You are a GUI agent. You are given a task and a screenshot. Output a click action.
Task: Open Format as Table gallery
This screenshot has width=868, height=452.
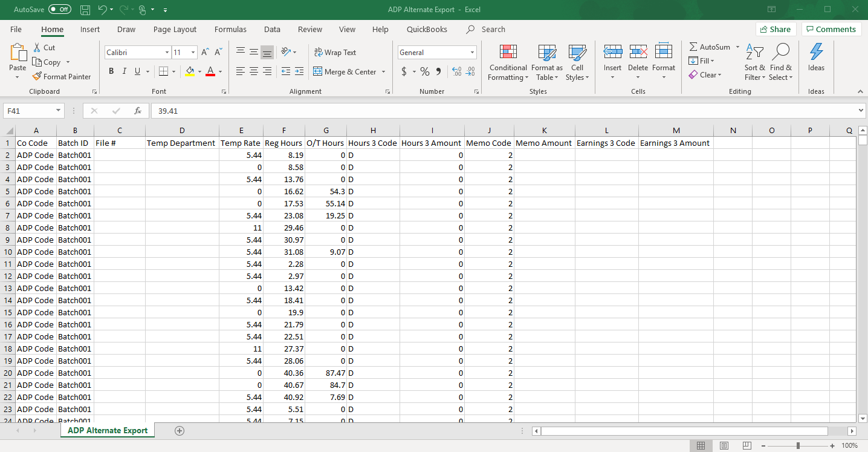click(547, 62)
